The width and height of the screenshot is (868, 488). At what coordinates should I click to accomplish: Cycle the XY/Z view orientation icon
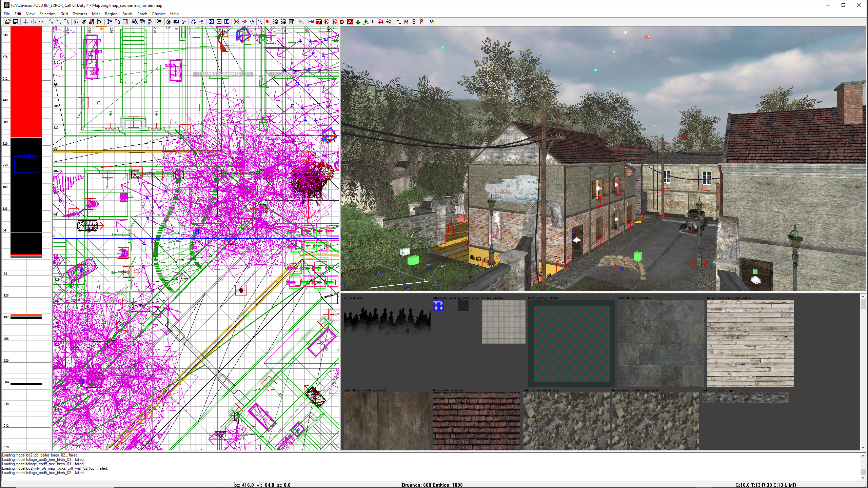click(184, 22)
